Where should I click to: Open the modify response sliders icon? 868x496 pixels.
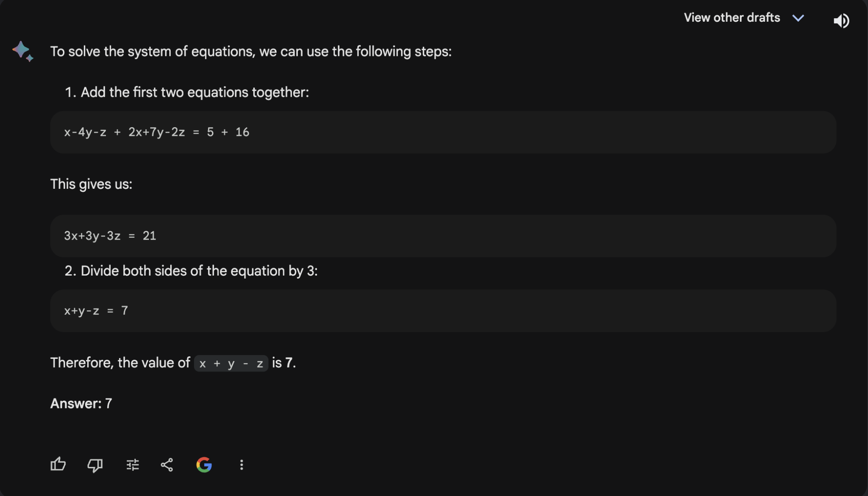[x=132, y=465]
